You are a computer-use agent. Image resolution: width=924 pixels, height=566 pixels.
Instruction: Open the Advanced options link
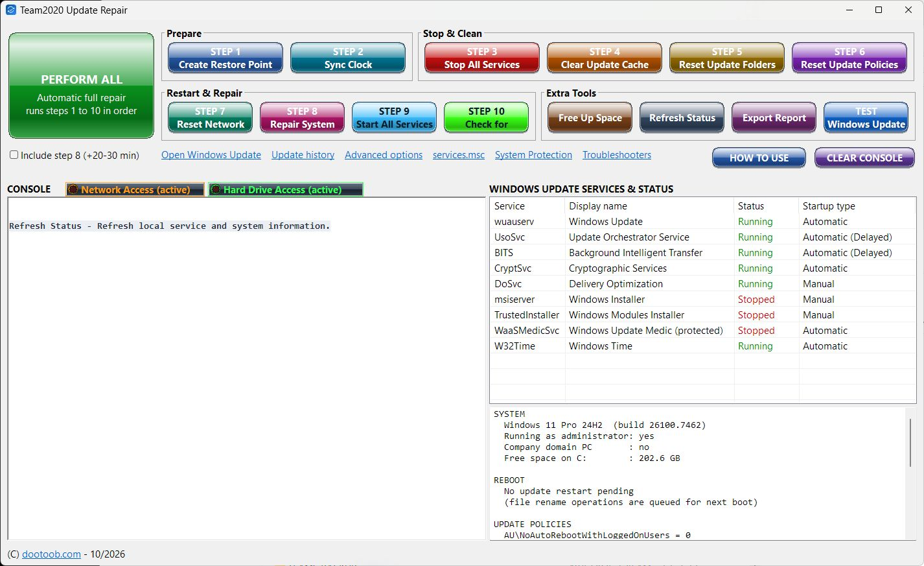tap(384, 155)
